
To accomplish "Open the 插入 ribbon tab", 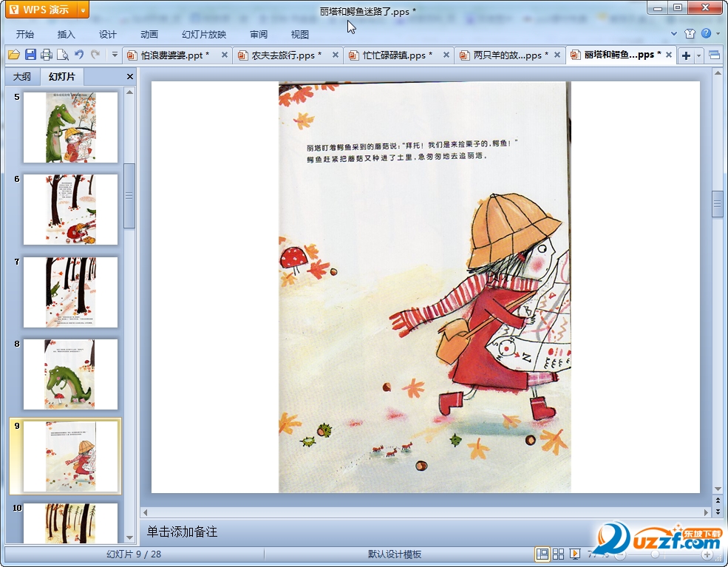I will tap(66, 34).
